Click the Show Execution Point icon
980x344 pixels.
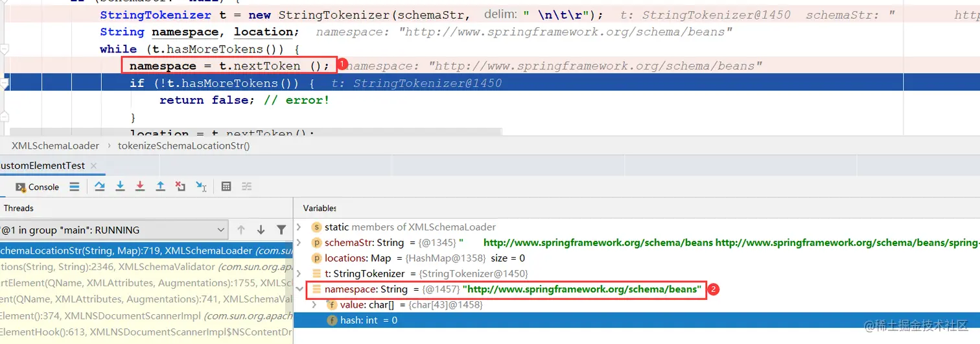click(x=75, y=186)
